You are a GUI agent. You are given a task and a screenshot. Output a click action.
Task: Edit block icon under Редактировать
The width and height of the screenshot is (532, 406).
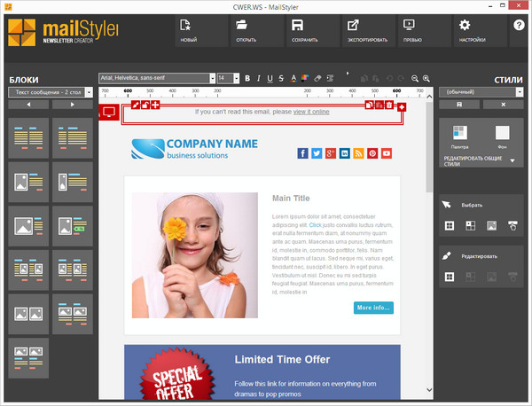(x=450, y=277)
